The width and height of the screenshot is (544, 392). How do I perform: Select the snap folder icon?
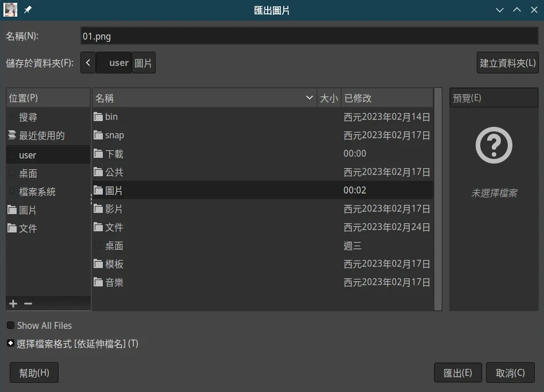[x=98, y=135]
